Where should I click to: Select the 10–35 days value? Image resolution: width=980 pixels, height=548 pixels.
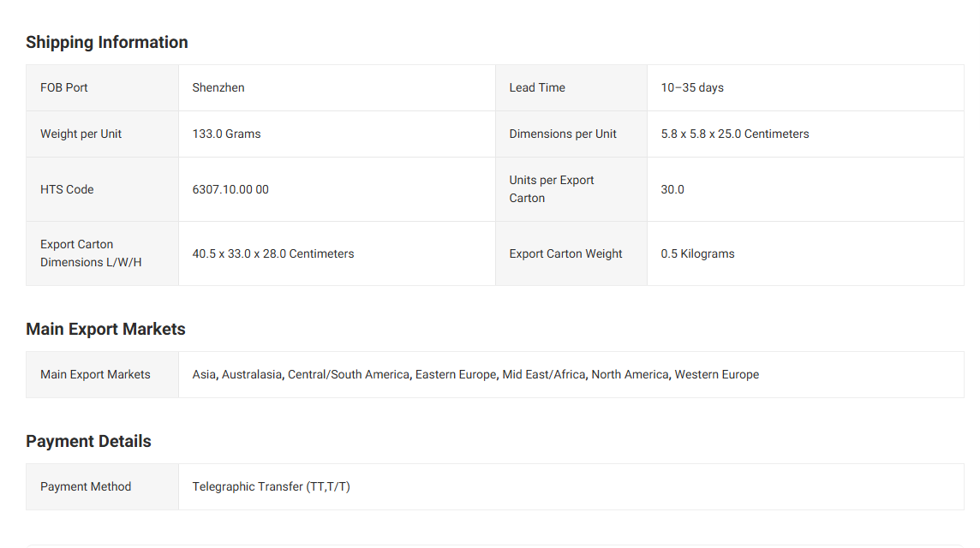coord(692,87)
